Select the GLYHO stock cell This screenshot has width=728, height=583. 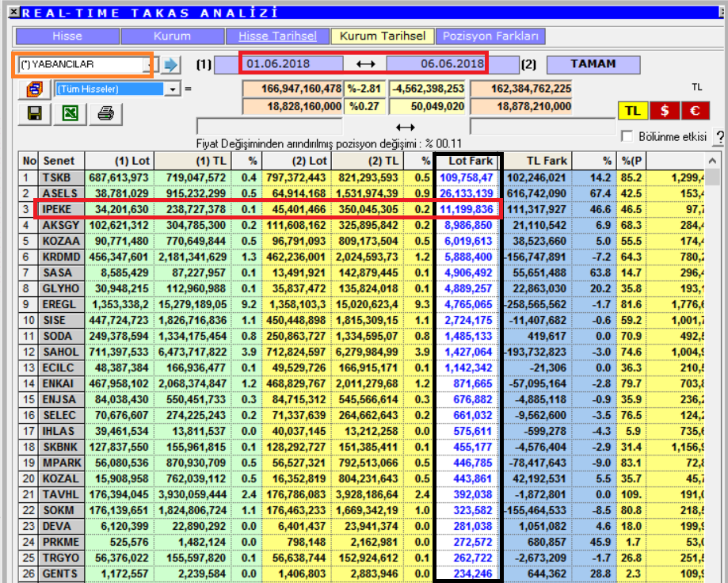click(x=61, y=288)
